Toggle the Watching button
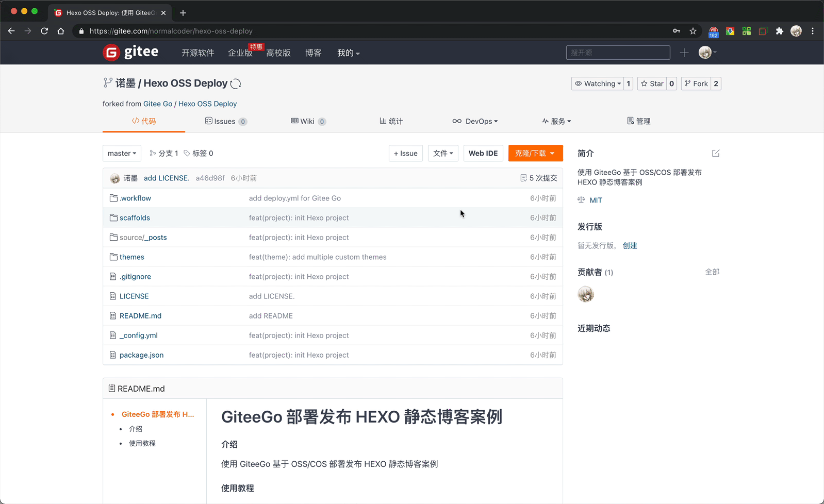The height and width of the screenshot is (504, 824). [598, 83]
